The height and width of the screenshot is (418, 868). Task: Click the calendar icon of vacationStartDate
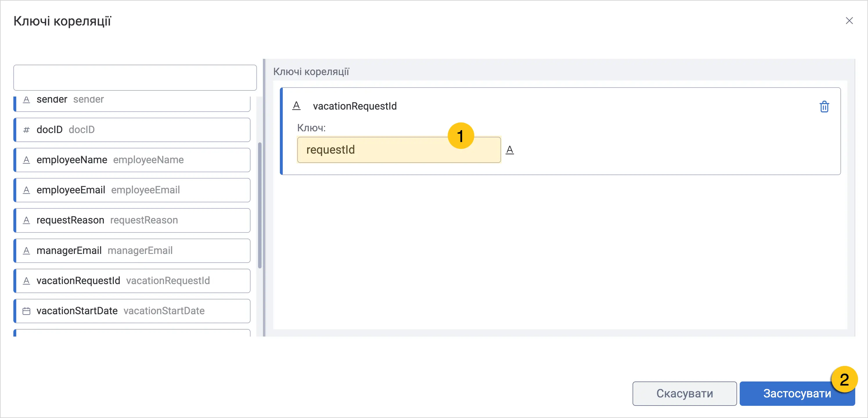click(x=26, y=311)
